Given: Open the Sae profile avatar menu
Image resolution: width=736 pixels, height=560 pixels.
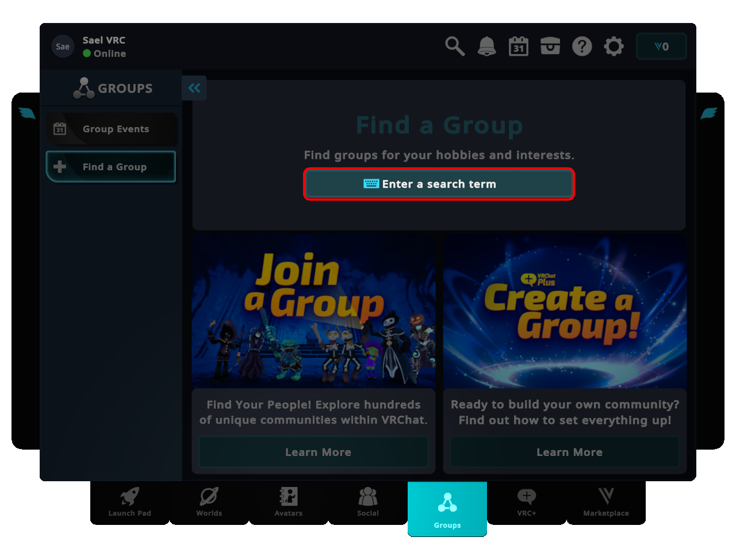Looking at the screenshot, I should [63, 46].
